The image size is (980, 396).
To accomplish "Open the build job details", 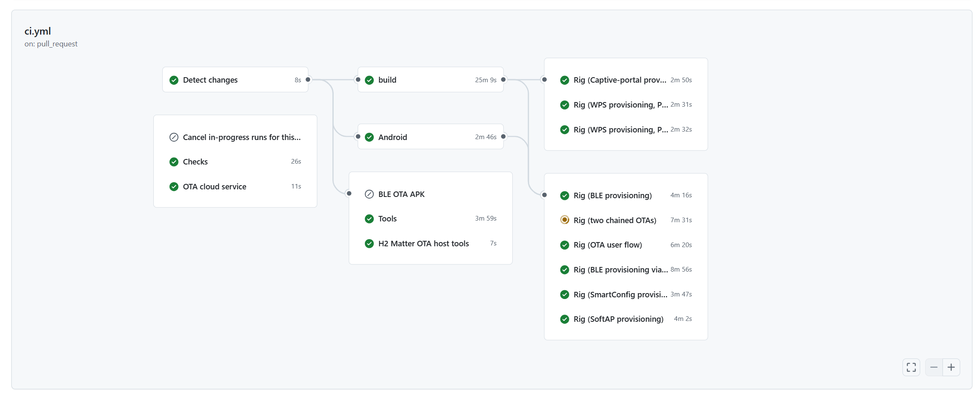I will point(431,80).
